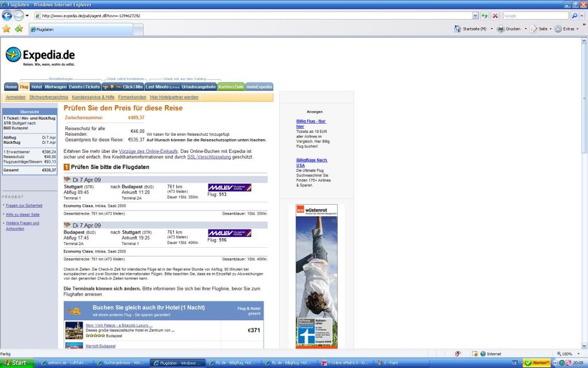This screenshot has height=368, width=588.
Task: Open a new blank tab
Action: pyautogui.click(x=138, y=29)
